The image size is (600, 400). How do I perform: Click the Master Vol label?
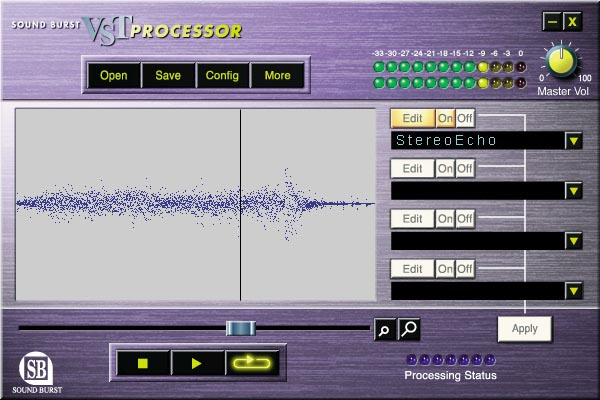(x=563, y=91)
